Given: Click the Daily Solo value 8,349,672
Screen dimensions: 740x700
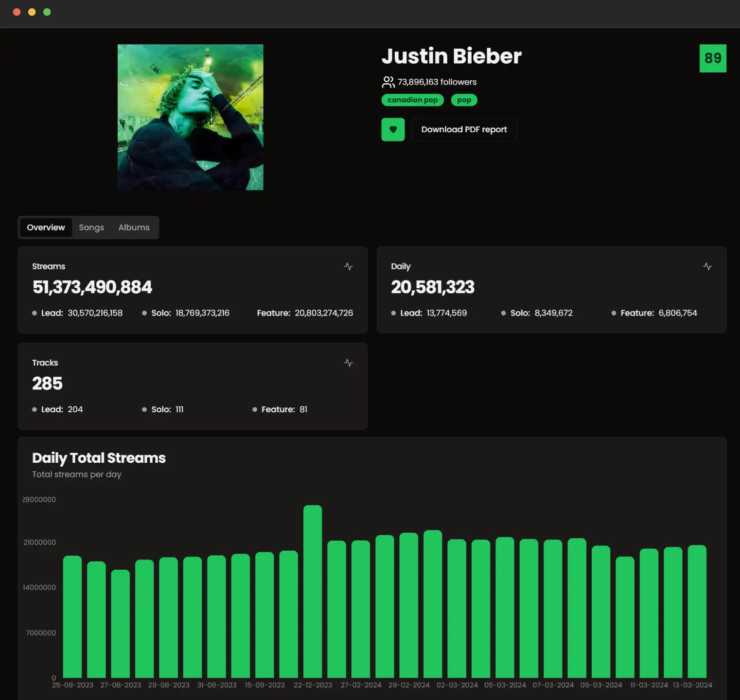Looking at the screenshot, I should point(553,313).
